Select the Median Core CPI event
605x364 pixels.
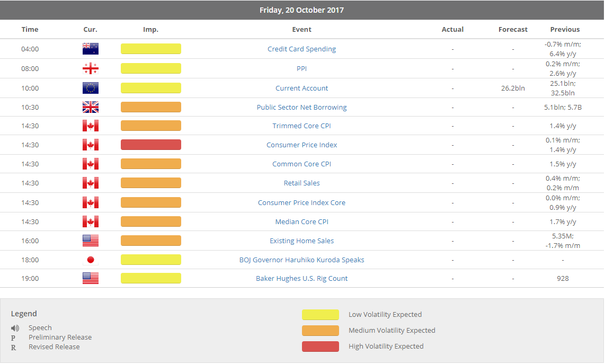coord(301,221)
